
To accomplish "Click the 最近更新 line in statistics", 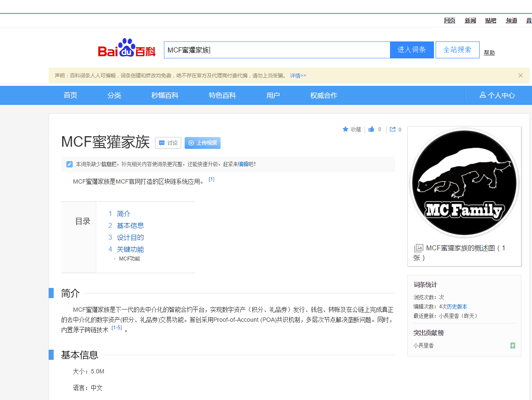I will 445,316.
